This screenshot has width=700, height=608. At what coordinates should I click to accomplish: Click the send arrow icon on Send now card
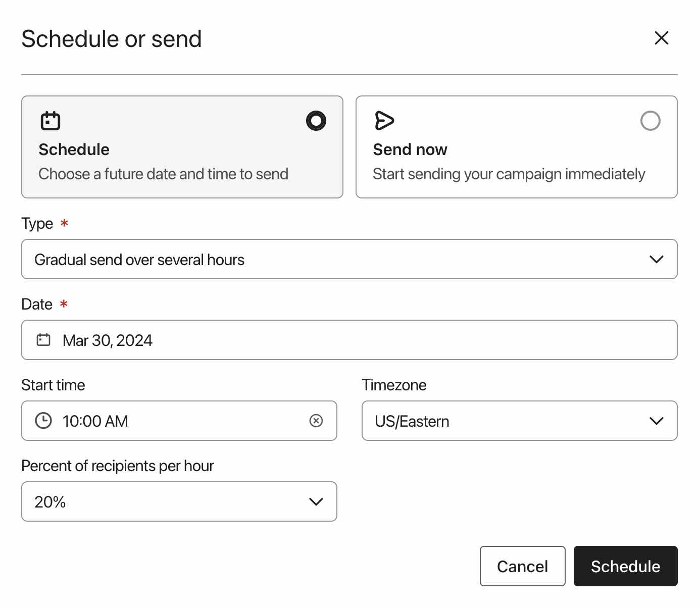(385, 120)
